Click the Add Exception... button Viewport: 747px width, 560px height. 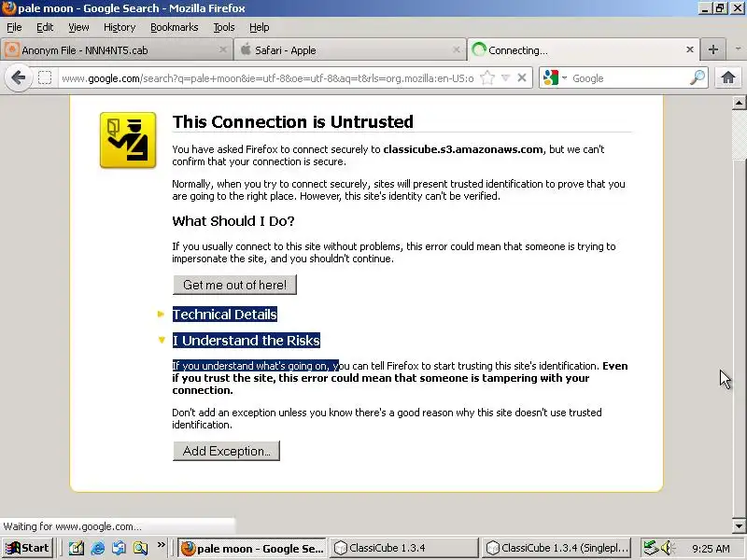[x=226, y=451]
